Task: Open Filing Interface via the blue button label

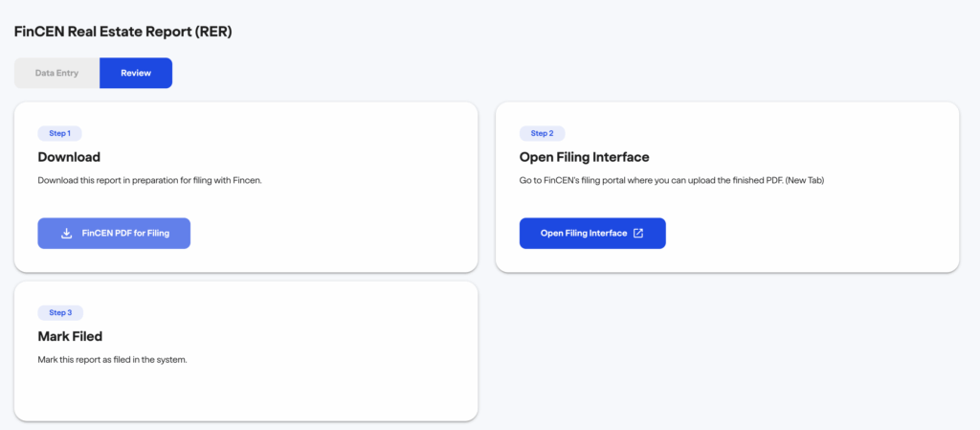Action: 583,233
